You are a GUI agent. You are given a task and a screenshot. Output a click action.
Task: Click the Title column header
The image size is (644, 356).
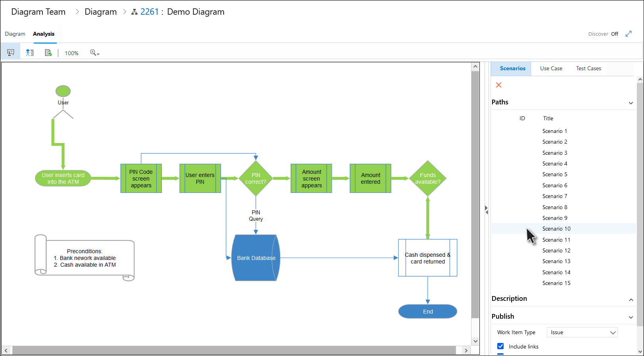[548, 118]
